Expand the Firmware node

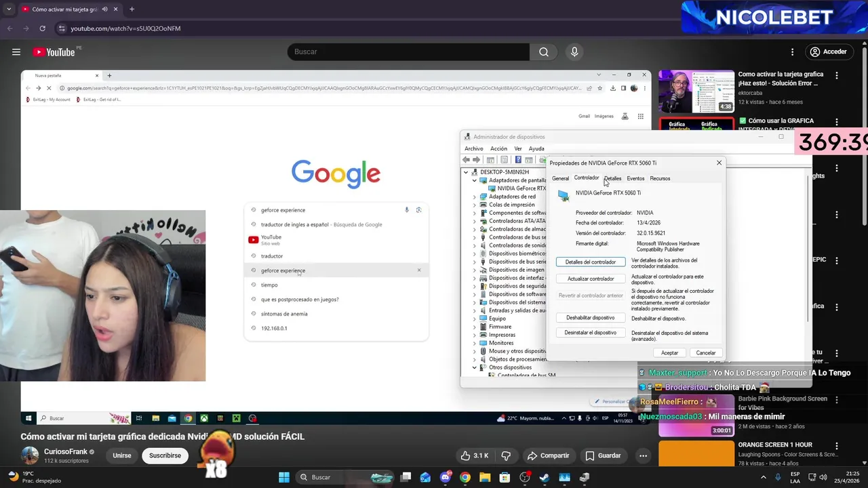(474, 327)
